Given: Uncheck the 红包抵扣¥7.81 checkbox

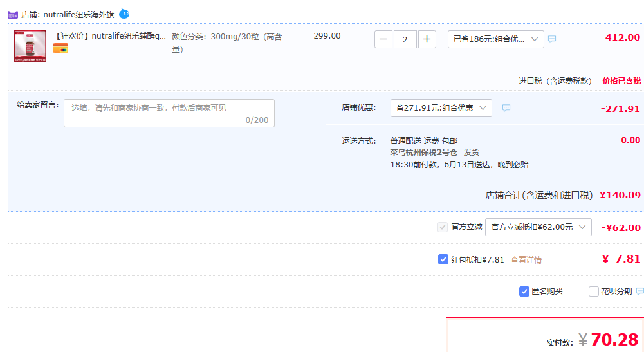Looking at the screenshot, I should (443, 259).
